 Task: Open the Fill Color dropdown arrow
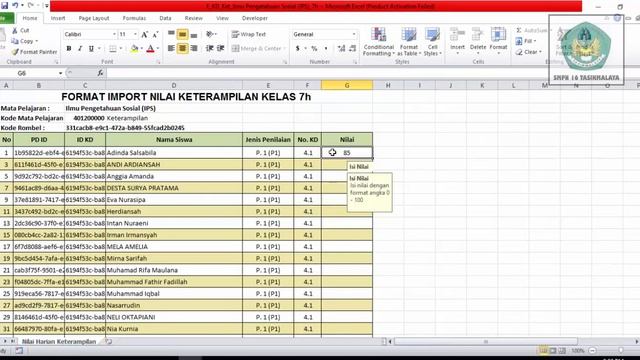coord(141,49)
